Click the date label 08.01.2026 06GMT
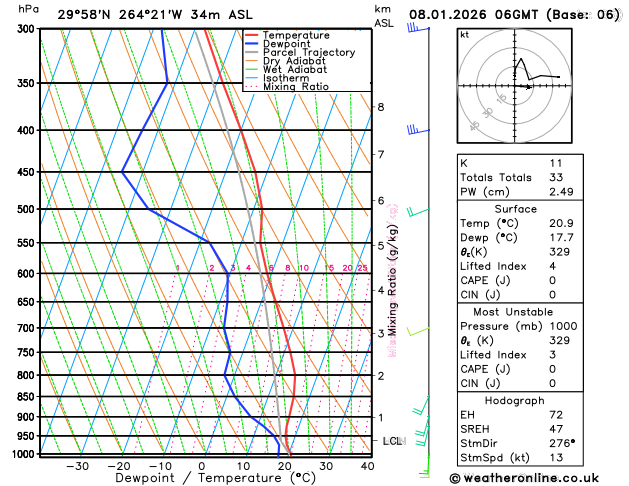This screenshot has width=629, height=486. pos(473,15)
